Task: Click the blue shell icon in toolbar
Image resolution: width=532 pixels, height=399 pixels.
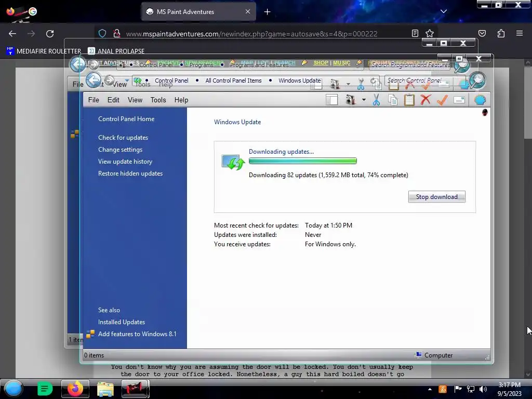Action: coord(480,100)
